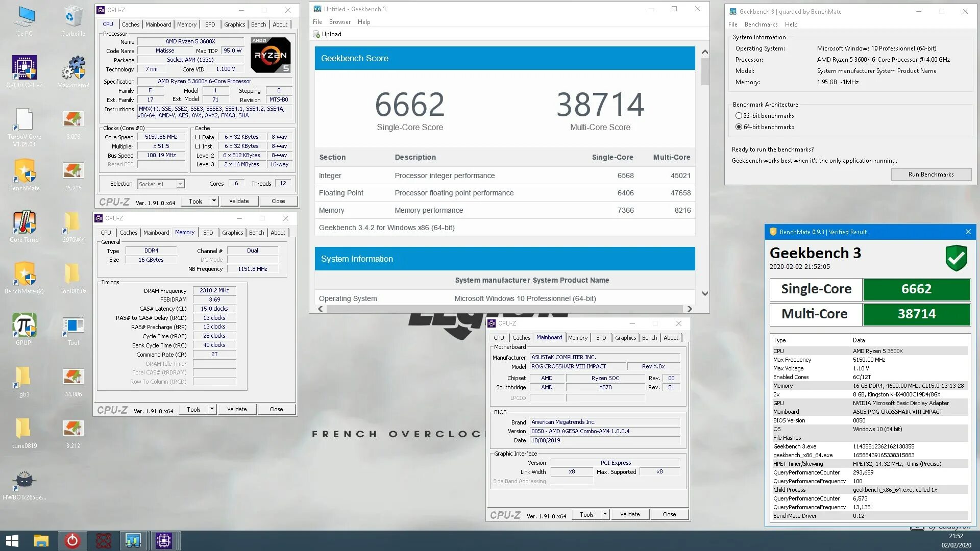
Task: Open the Tools dropdown arrow in the CPU-Z Memory window
Action: point(212,409)
